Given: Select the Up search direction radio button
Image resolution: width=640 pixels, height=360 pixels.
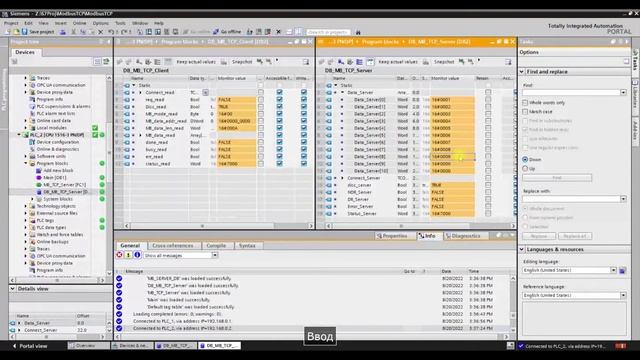Looking at the screenshot, I should [x=525, y=168].
